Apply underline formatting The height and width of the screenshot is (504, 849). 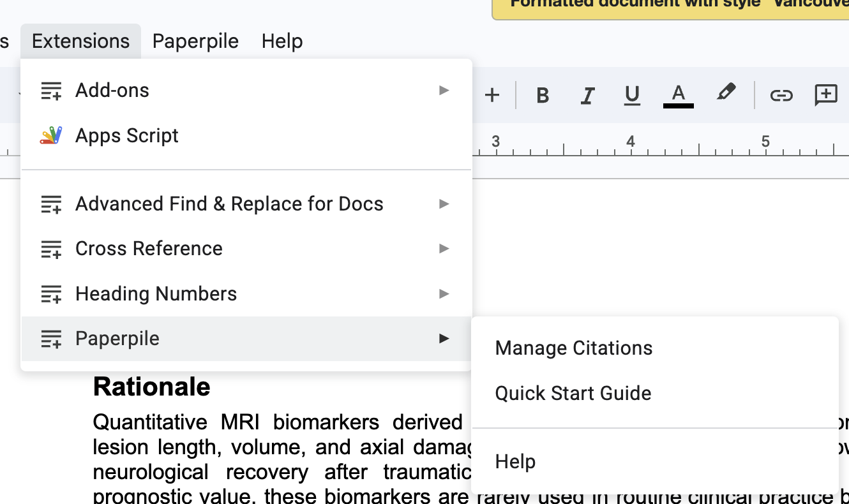(632, 96)
